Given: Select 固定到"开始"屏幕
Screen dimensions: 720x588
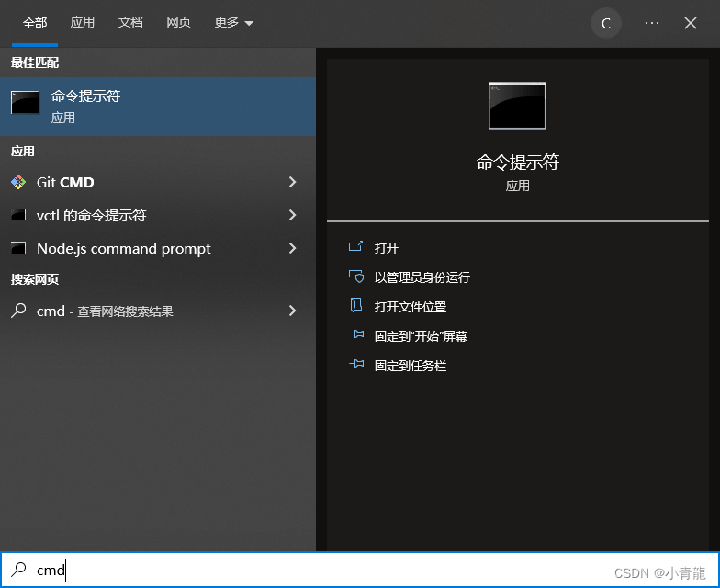Looking at the screenshot, I should pyautogui.click(x=421, y=336).
